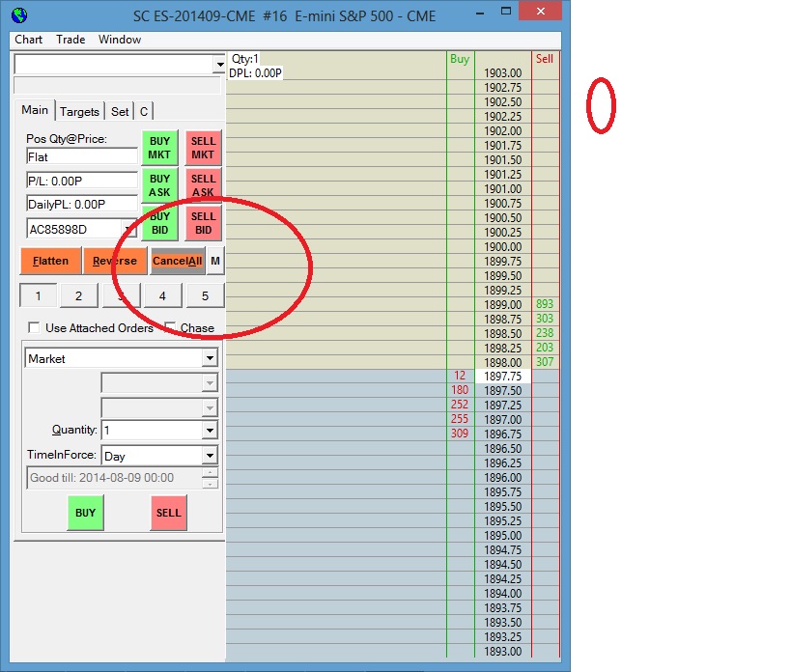
Task: Click the Good till date field
Action: click(114, 478)
